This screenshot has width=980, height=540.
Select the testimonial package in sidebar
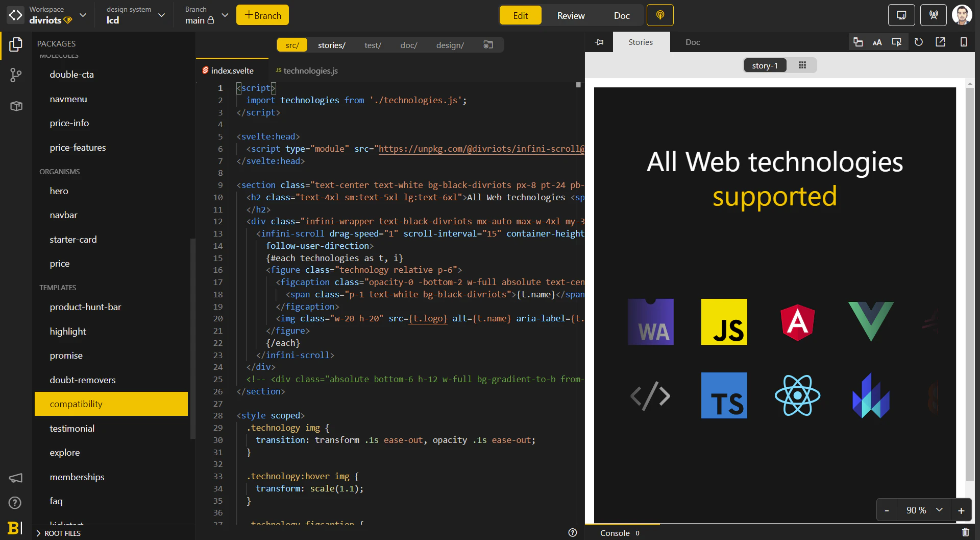pos(72,428)
